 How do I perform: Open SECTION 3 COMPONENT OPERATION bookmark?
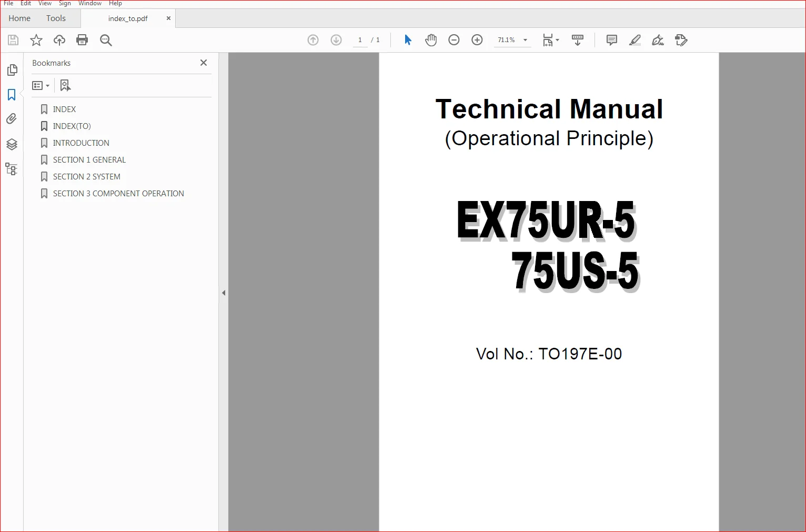coord(118,193)
